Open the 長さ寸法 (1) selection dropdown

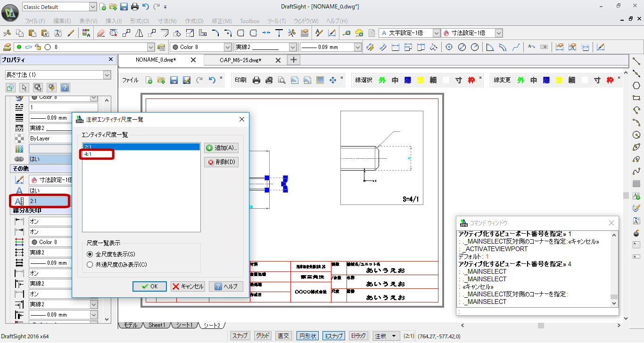tap(107, 75)
